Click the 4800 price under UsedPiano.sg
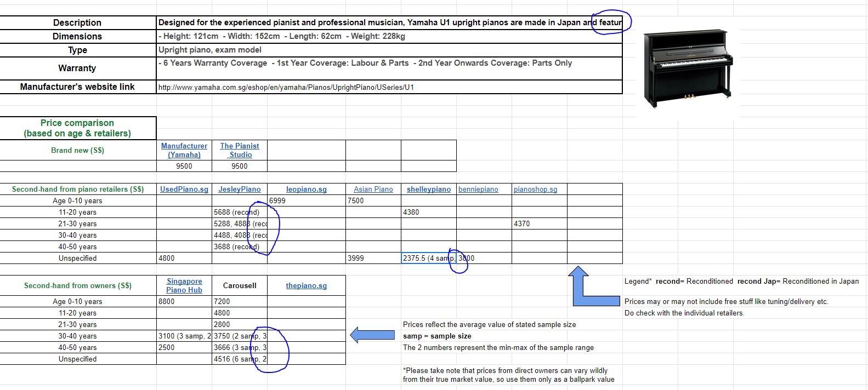Image resolution: width=868 pixels, height=390 pixels. (184, 258)
